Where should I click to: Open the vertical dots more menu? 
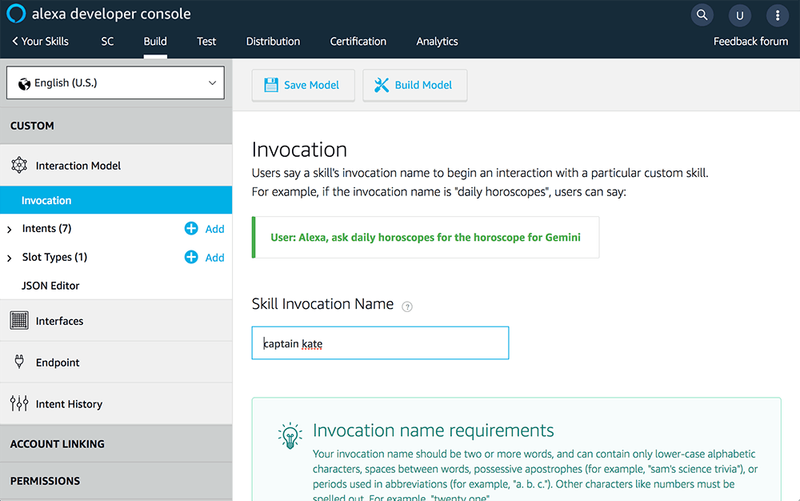(778, 16)
